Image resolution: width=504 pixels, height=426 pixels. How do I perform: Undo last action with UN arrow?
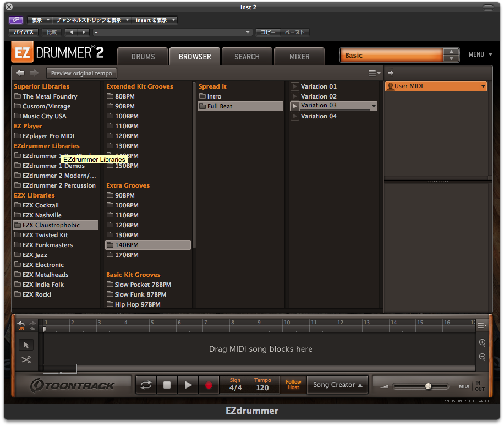click(21, 325)
